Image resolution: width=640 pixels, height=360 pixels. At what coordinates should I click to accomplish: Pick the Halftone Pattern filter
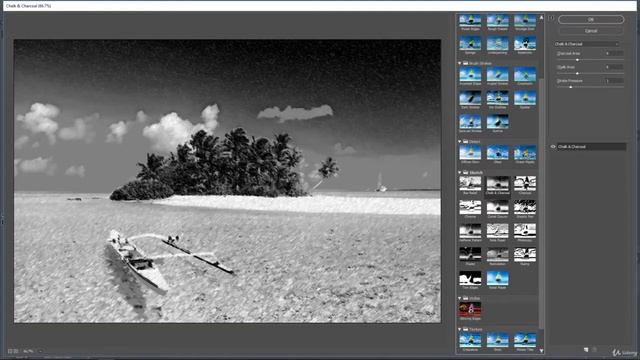[x=470, y=231]
